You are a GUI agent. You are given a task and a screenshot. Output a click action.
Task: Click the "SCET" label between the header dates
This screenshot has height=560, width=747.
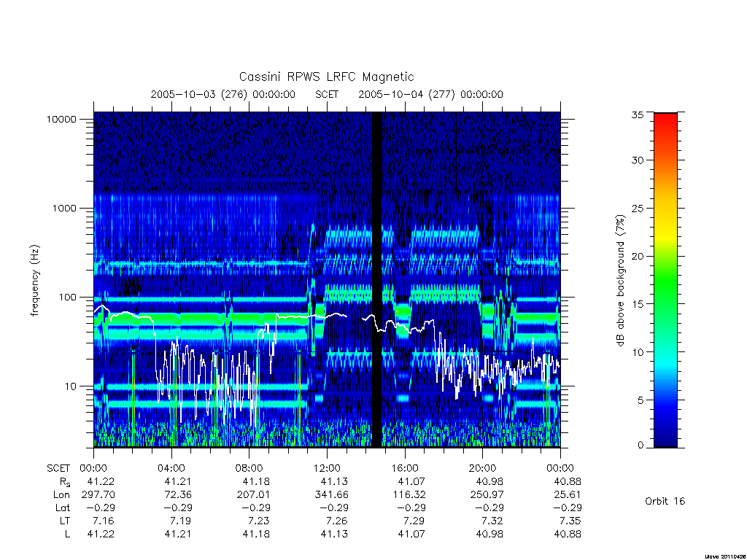pyautogui.click(x=327, y=94)
